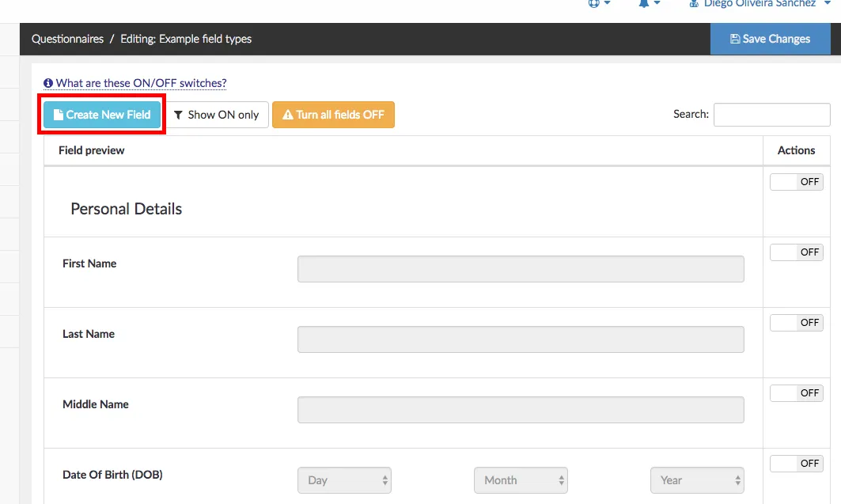This screenshot has height=504, width=841.
Task: Expand the Month dropdown
Action: click(x=521, y=480)
